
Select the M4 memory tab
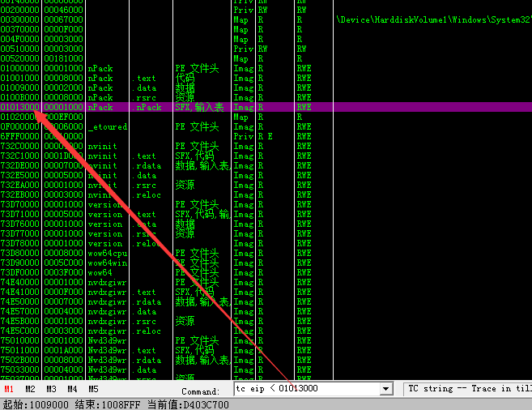point(73,389)
